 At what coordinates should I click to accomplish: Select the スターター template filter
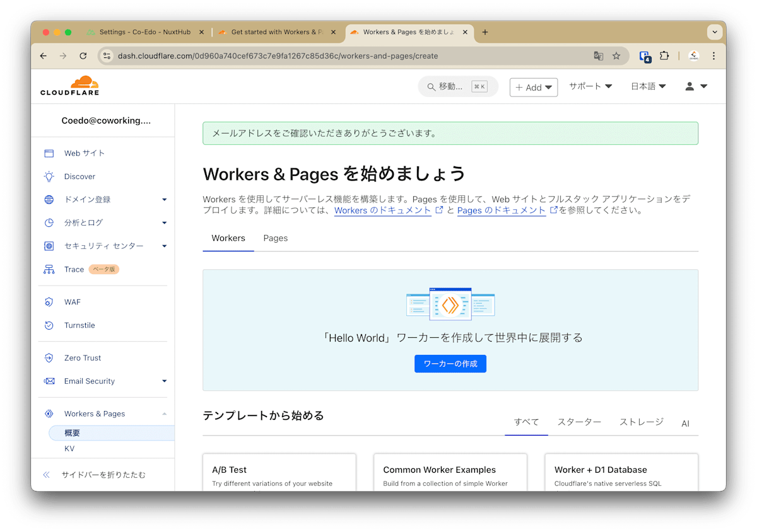(x=579, y=422)
